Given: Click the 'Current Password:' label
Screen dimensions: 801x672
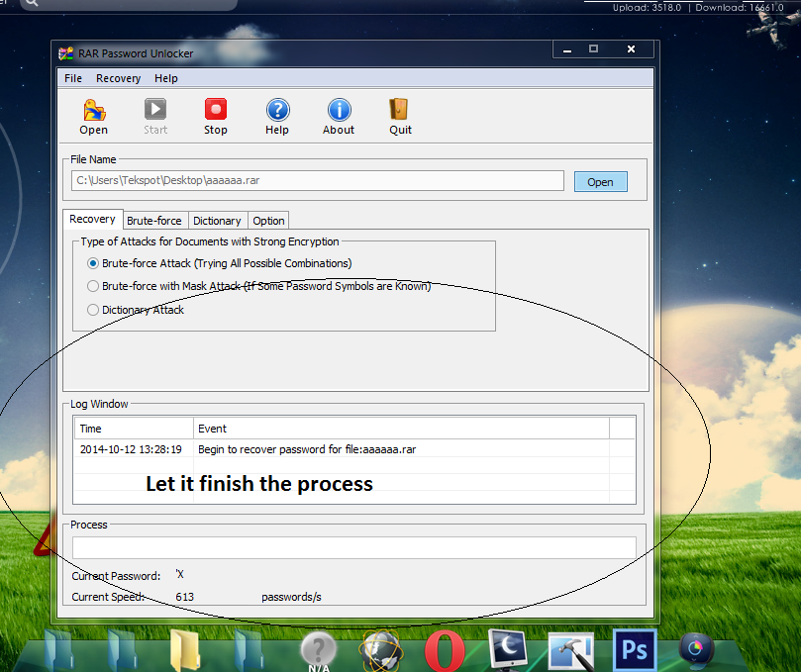Looking at the screenshot, I should point(116,576).
